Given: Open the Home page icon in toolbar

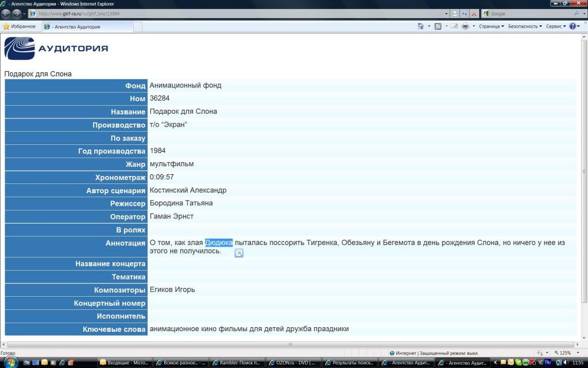Looking at the screenshot, I should pos(421,26).
